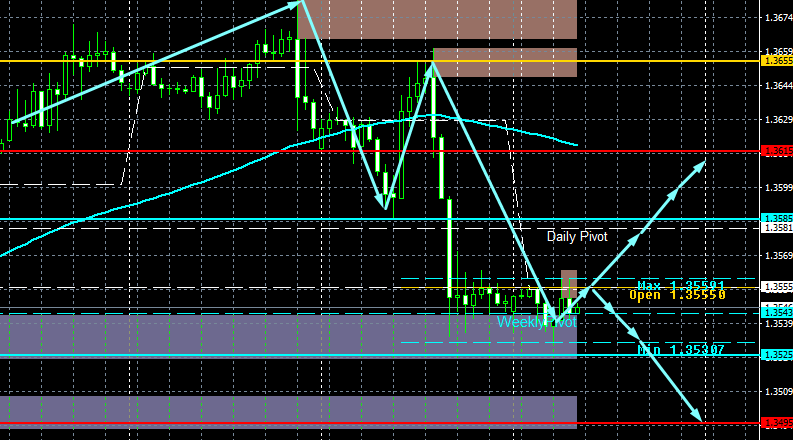Select the Open 1.35550 text label
Screen dimensions: 793x440
point(677,295)
